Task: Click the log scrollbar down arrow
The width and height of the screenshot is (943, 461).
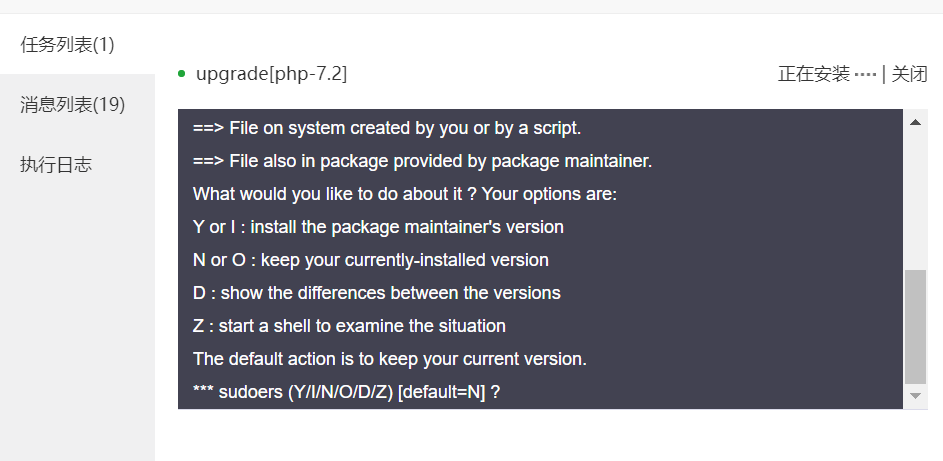Action: [x=915, y=395]
